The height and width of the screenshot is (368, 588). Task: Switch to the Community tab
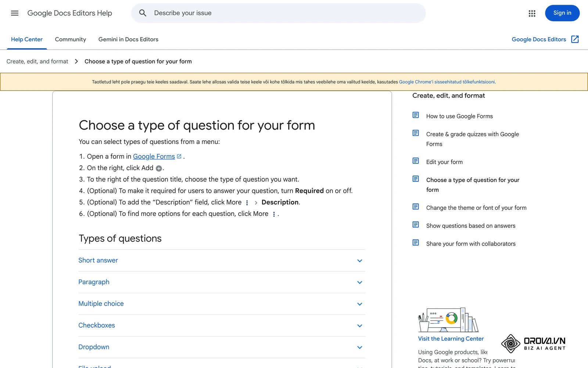(71, 39)
